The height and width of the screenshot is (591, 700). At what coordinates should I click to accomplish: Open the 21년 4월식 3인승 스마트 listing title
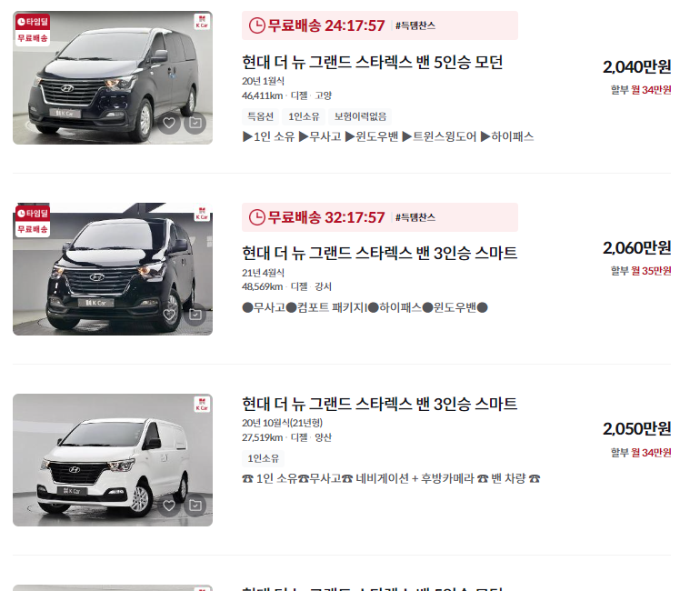[x=379, y=253]
